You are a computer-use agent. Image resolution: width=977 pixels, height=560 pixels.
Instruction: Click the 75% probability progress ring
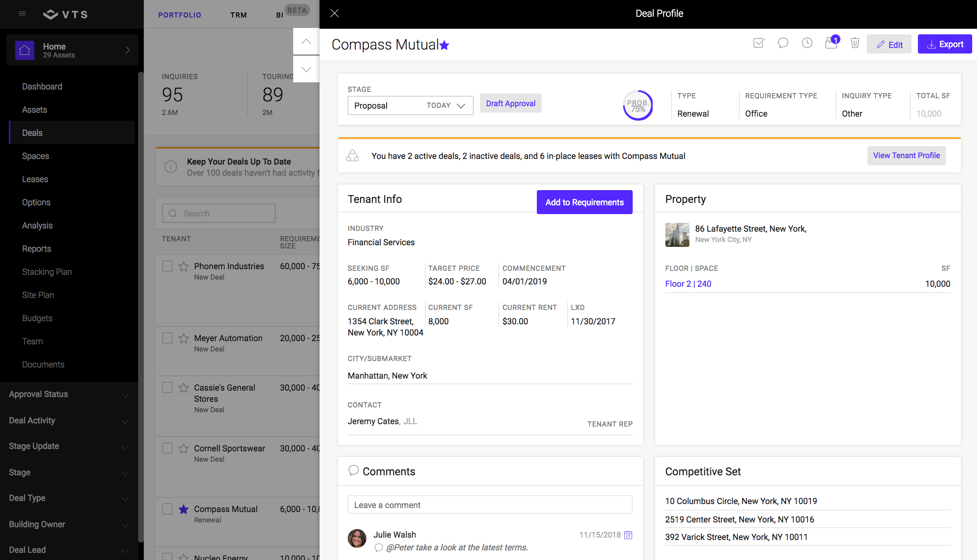(638, 106)
